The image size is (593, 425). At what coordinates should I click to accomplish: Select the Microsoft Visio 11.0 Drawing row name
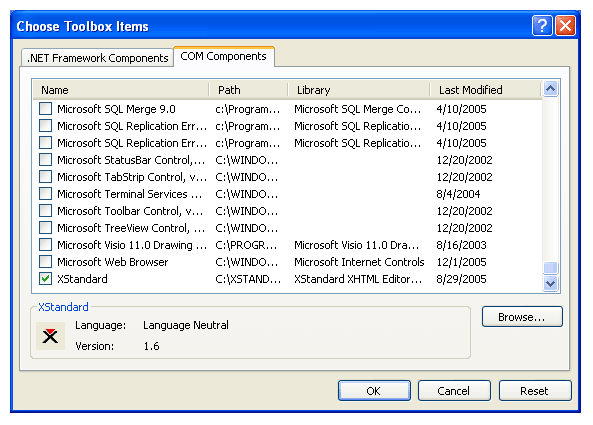click(x=132, y=245)
